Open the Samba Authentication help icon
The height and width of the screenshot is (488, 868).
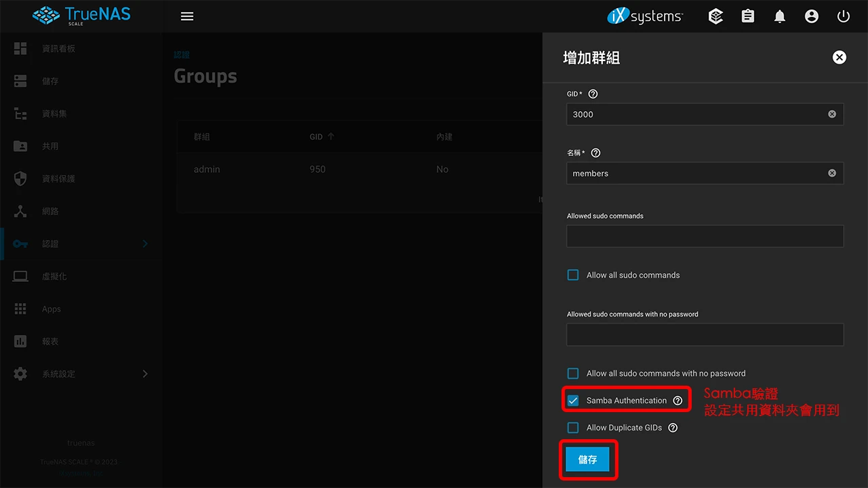point(677,401)
